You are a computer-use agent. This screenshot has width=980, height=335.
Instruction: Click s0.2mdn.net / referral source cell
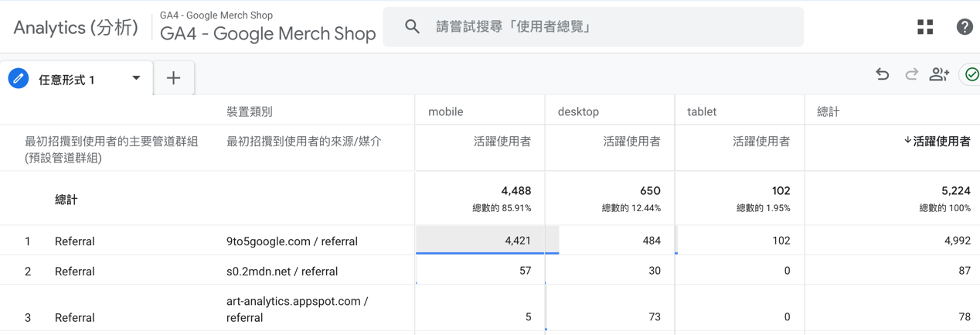pos(282,272)
